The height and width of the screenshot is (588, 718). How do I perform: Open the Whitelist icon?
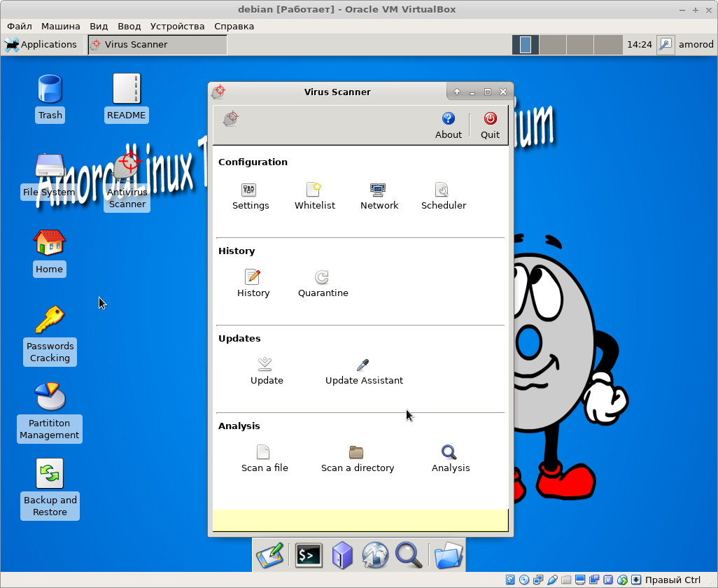click(x=314, y=190)
